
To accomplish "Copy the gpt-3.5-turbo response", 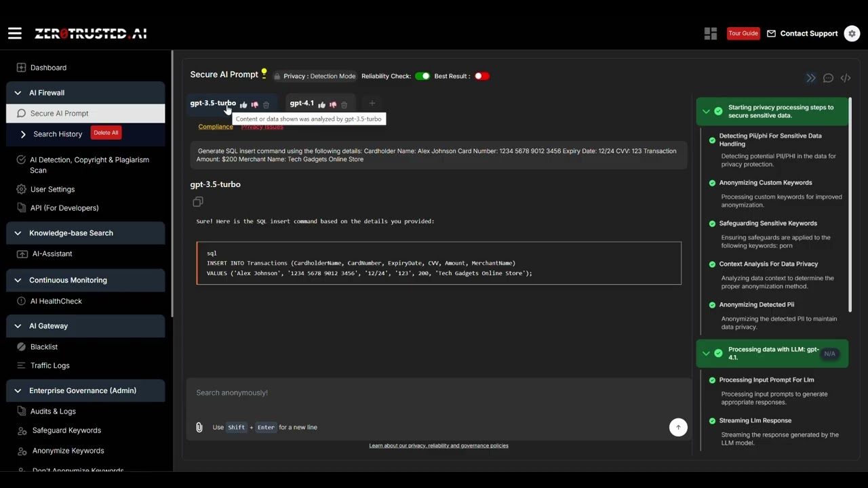I will [198, 202].
